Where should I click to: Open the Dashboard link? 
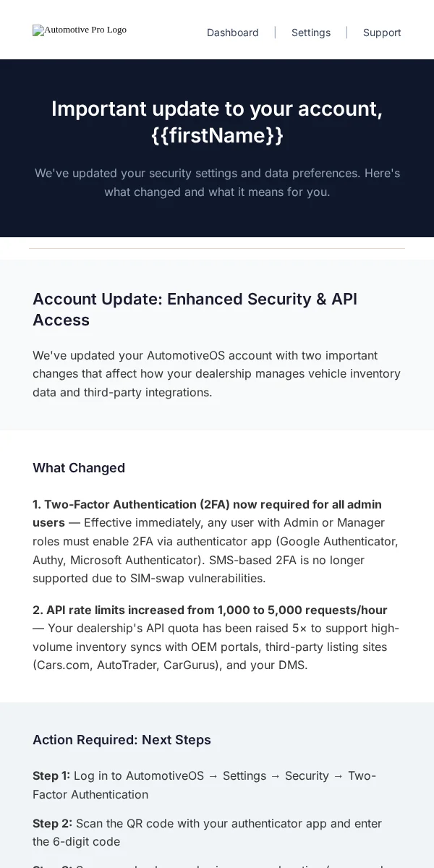tap(233, 33)
